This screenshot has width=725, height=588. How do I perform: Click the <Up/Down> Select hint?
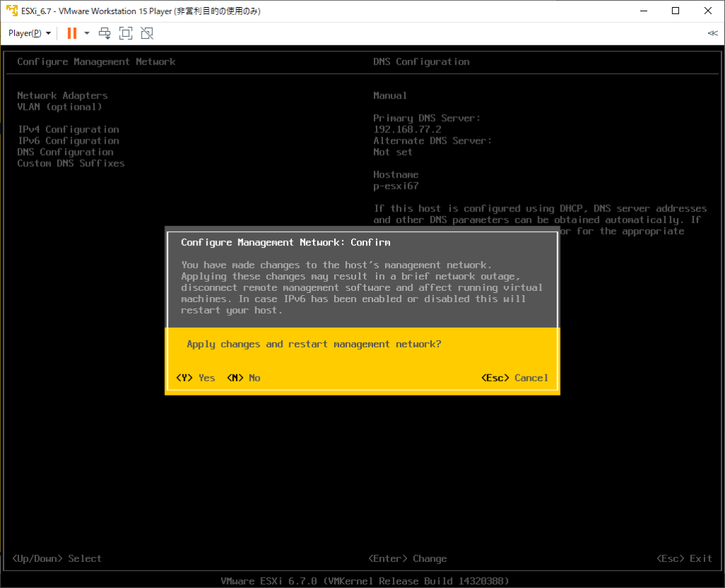click(57, 558)
